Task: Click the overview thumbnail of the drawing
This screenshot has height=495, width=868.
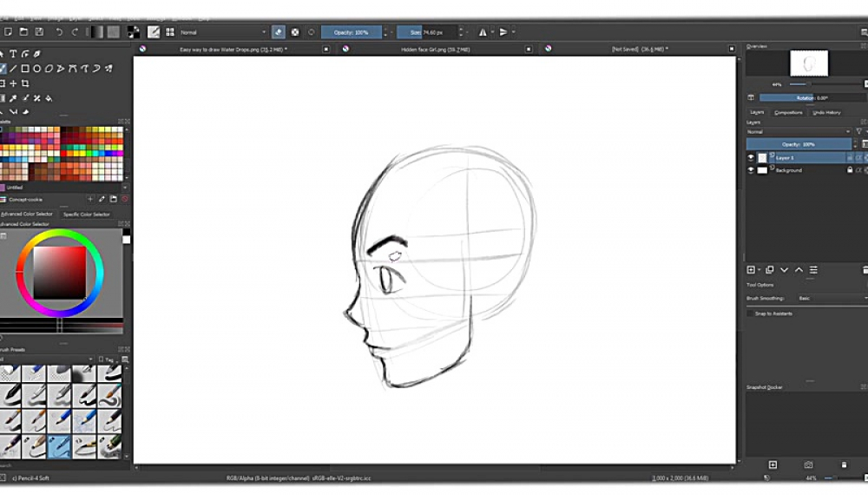Action: click(808, 63)
